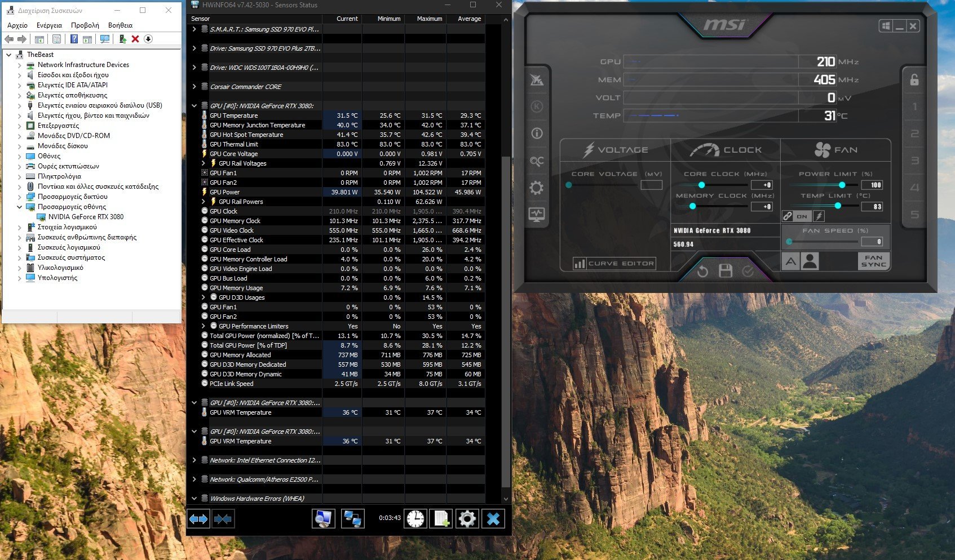The height and width of the screenshot is (560, 955).
Task: Expand Πληκτρολόγια node in Device Manager
Action: click(x=20, y=176)
